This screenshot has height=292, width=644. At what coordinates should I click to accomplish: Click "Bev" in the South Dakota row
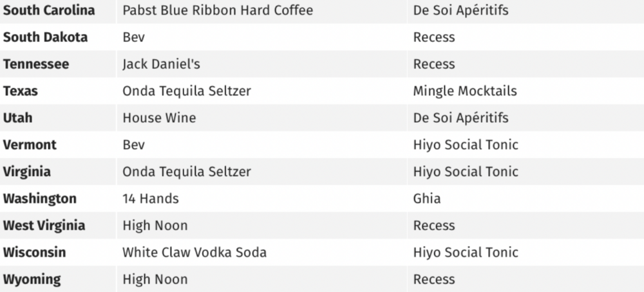[133, 37]
